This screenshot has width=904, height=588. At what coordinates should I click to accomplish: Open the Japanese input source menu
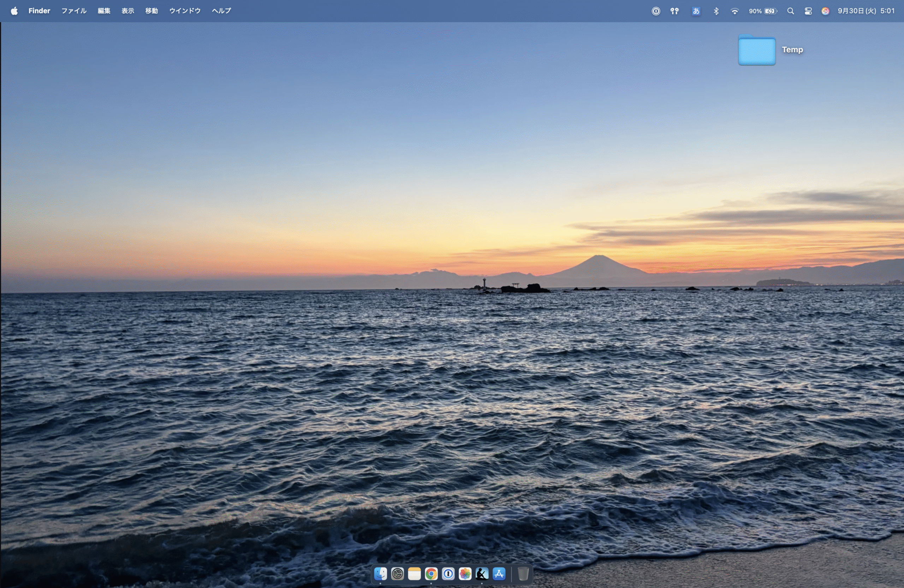(x=696, y=11)
